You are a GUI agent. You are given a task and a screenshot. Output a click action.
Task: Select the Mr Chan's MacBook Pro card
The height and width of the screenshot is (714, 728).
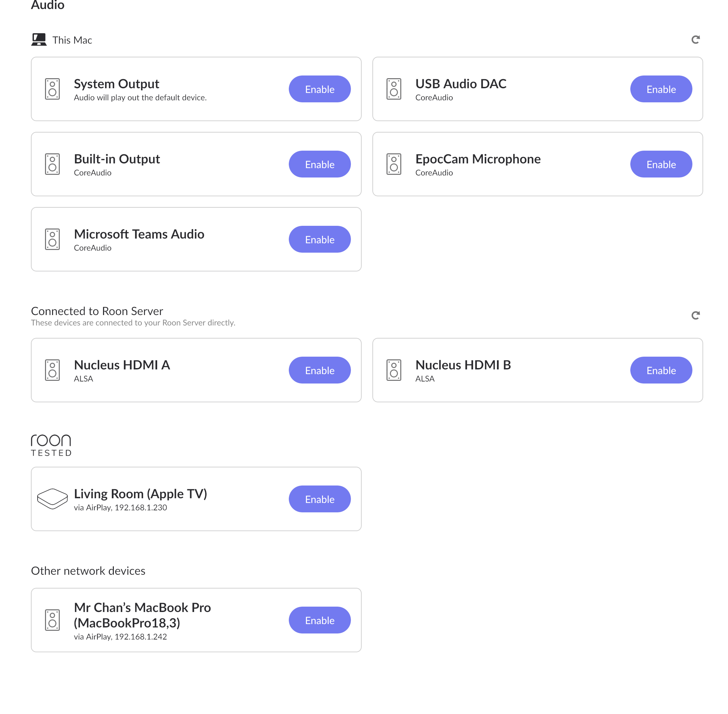[196, 620]
